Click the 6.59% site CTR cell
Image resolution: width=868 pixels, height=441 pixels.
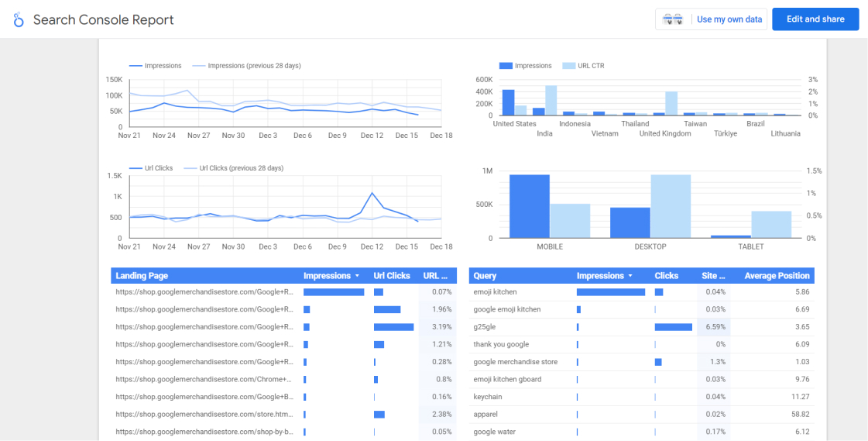(x=715, y=327)
